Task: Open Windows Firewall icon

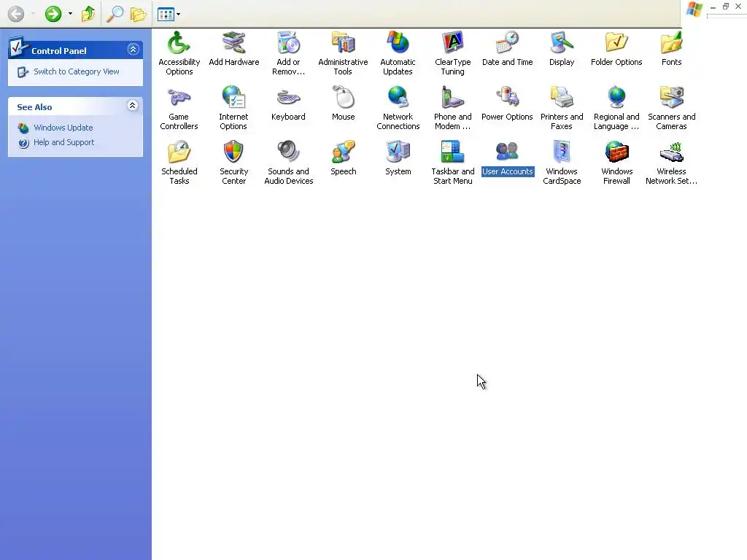Action: pos(616,152)
